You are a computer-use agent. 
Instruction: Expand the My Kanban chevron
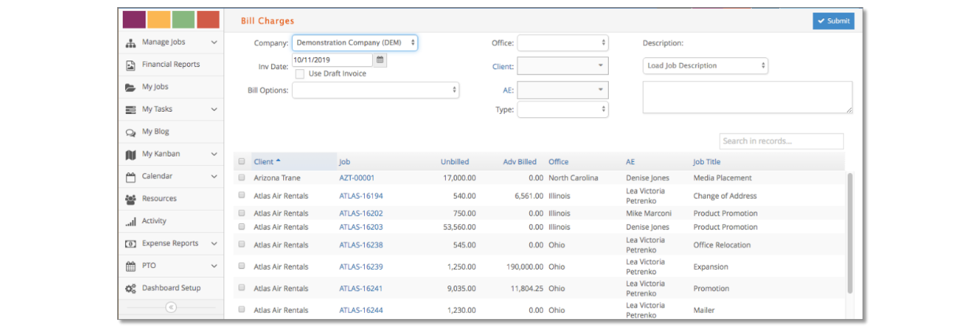click(x=214, y=154)
